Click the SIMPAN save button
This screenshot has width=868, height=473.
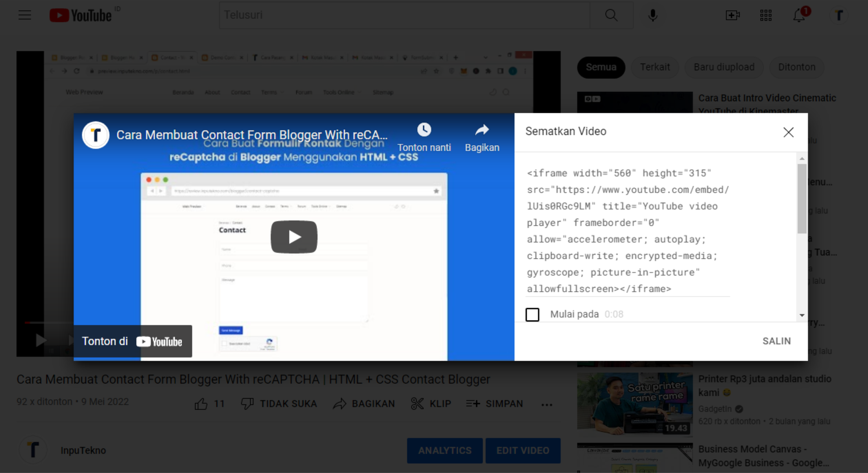tap(494, 404)
